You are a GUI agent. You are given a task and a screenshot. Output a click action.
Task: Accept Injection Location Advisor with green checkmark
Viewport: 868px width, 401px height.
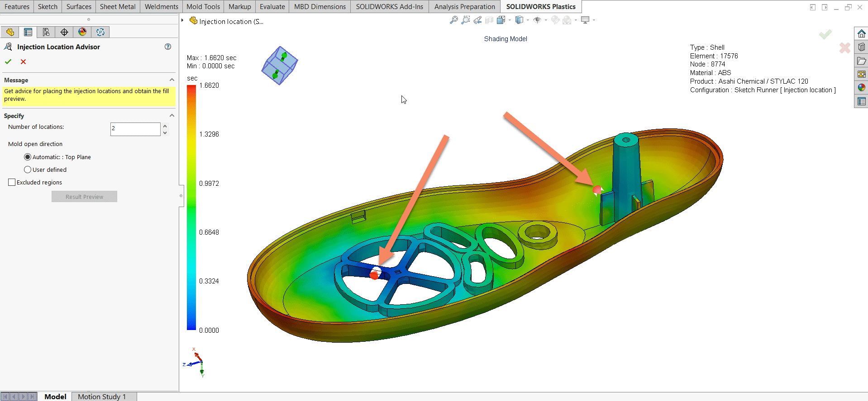point(8,62)
